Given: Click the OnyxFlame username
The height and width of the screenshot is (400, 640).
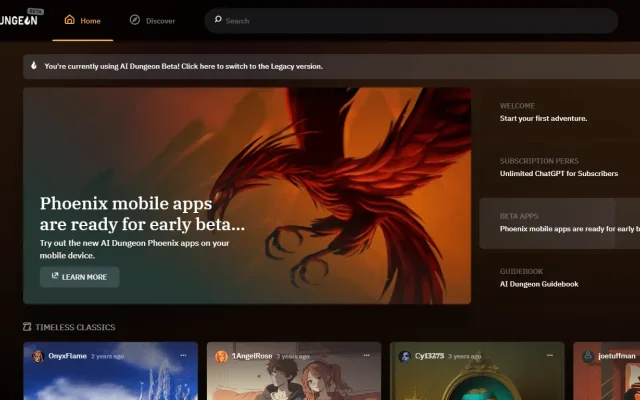Looking at the screenshot, I should 67,356.
